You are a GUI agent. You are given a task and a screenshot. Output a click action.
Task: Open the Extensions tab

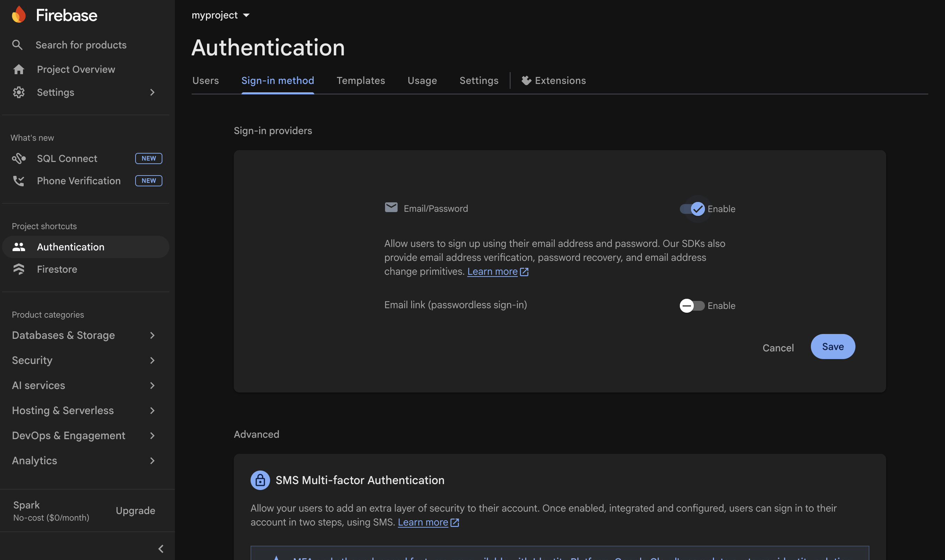(553, 81)
